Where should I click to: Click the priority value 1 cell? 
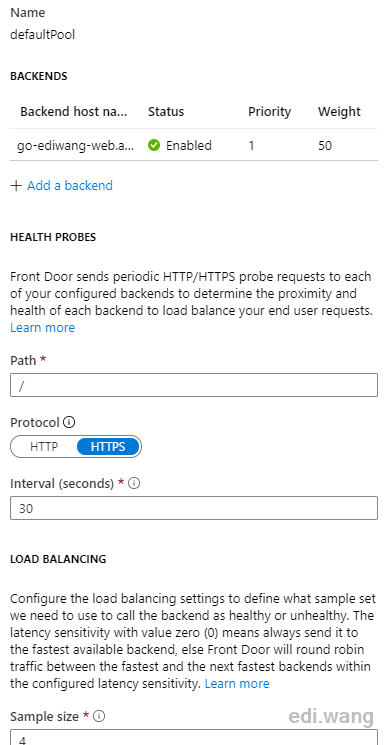(x=251, y=145)
